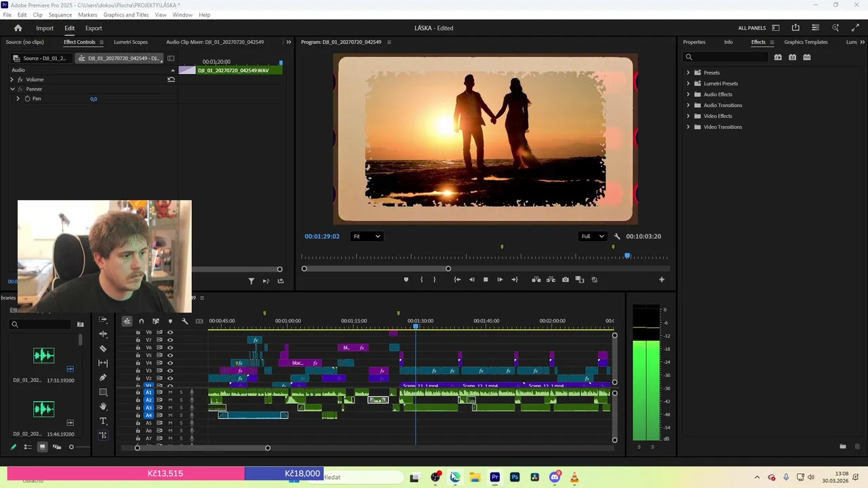This screenshot has width=868, height=488.
Task: Open the Sequence menu
Action: point(60,15)
